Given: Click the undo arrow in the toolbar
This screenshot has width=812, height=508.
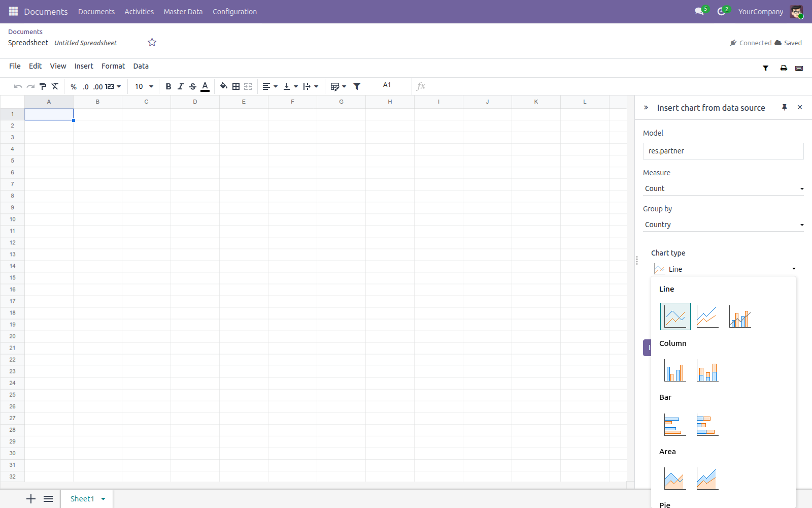Looking at the screenshot, I should [x=18, y=86].
